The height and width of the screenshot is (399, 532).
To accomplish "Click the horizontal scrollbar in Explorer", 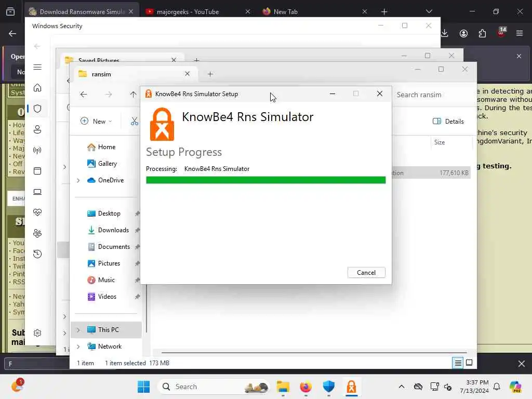I will click(314, 353).
